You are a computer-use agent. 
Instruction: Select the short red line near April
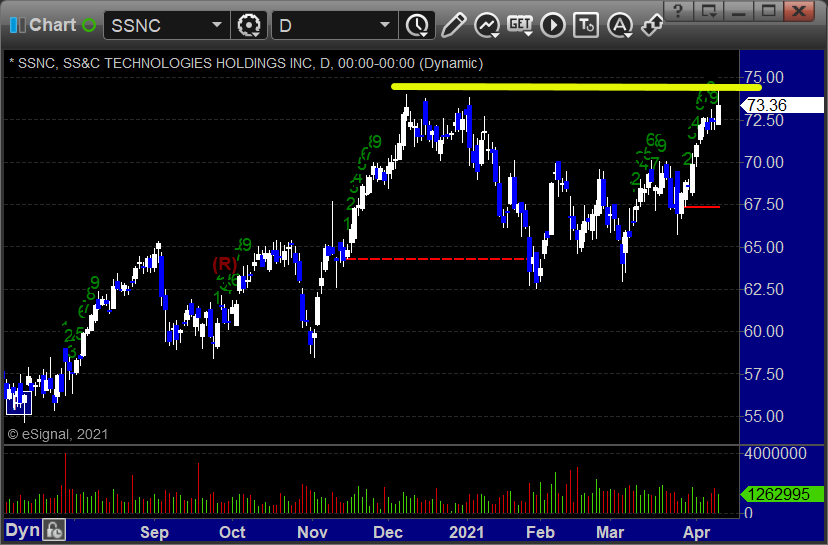pos(702,206)
